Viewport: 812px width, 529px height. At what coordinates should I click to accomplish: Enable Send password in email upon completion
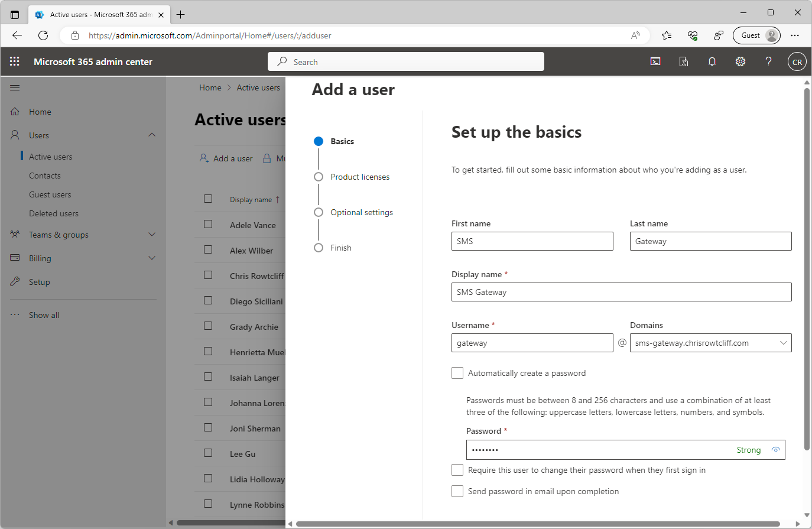pos(457,491)
